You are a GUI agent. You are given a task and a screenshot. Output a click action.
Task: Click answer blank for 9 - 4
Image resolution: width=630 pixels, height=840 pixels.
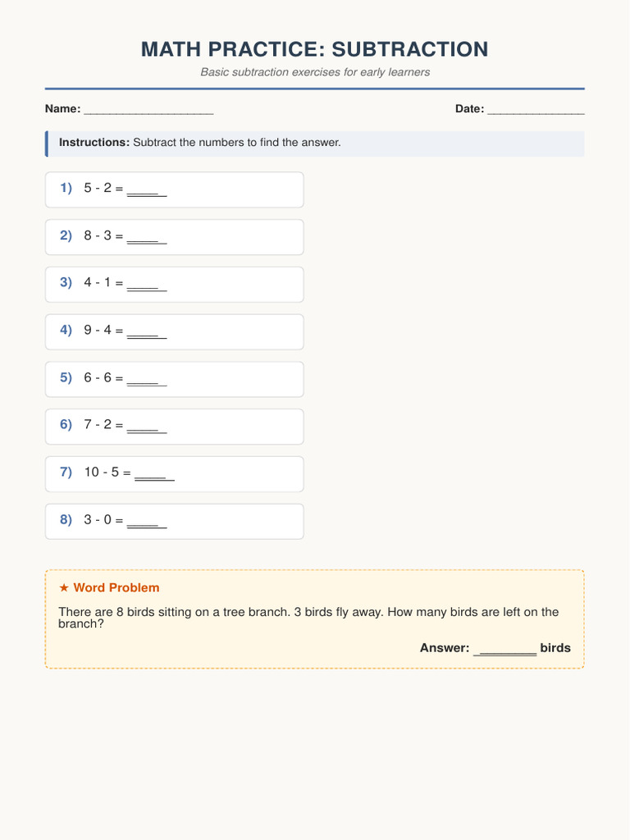pos(147,331)
